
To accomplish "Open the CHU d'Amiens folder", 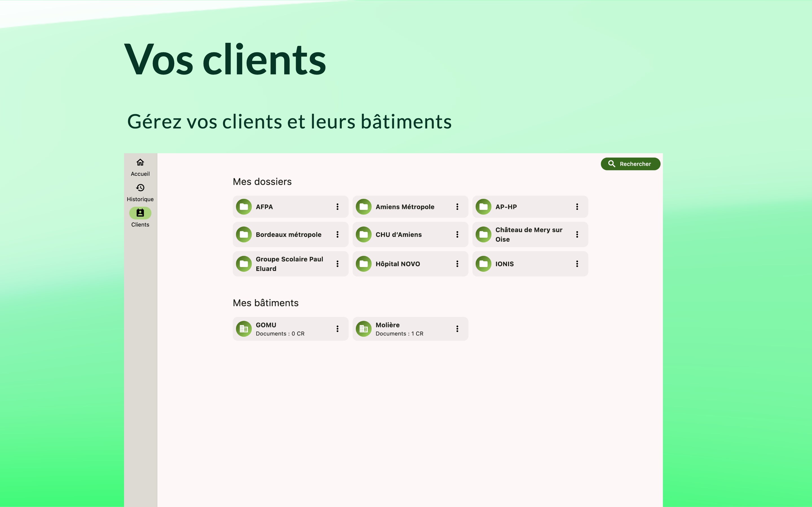I will [x=398, y=235].
